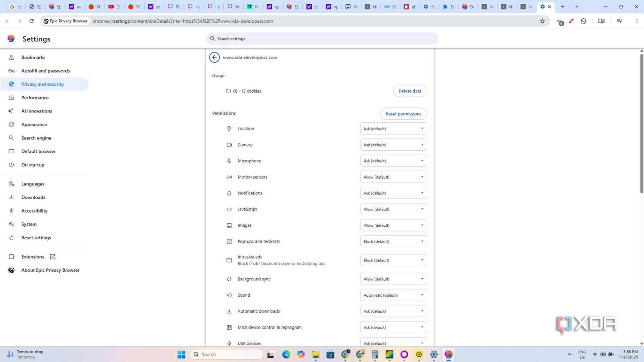644x362 pixels.
Task: Click Reset permissions button
Action: [404, 114]
